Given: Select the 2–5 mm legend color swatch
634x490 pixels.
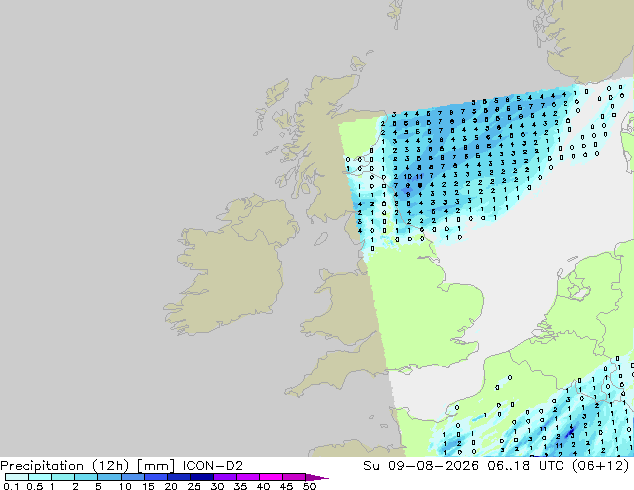Looking at the screenshot, I should coord(86,477).
